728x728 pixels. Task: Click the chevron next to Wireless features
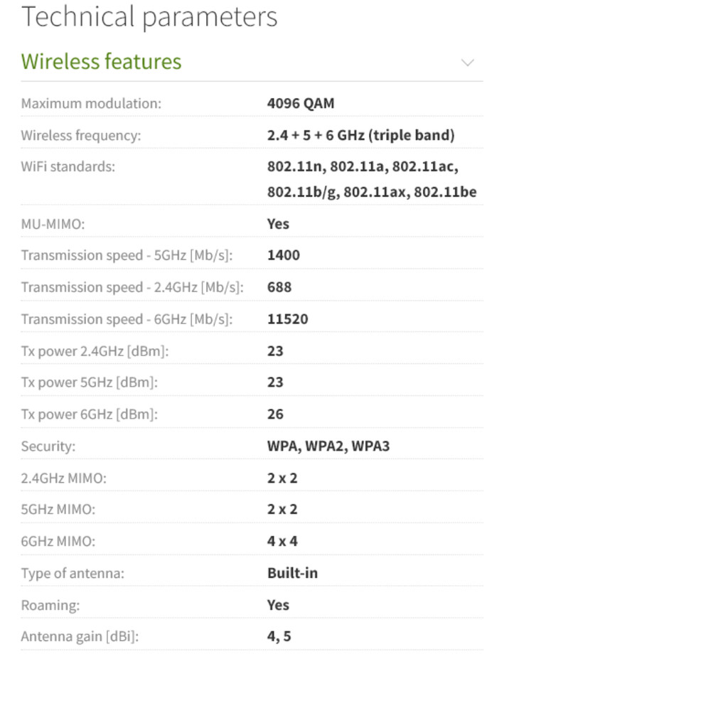click(x=467, y=63)
